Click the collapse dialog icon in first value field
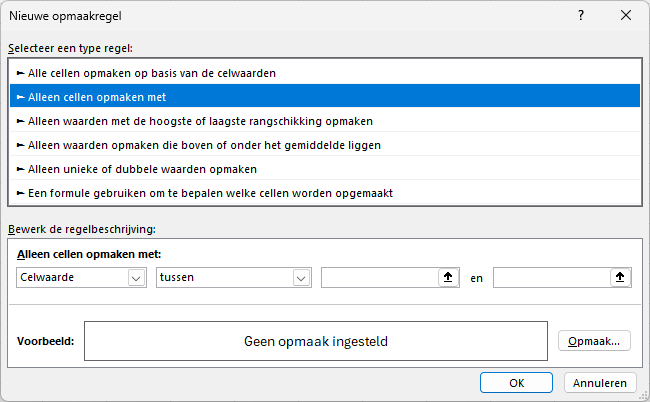 [x=447, y=278]
